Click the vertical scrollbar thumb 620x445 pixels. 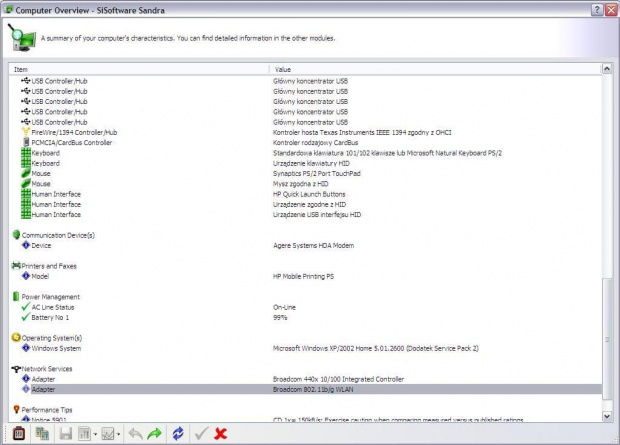[x=607, y=339]
